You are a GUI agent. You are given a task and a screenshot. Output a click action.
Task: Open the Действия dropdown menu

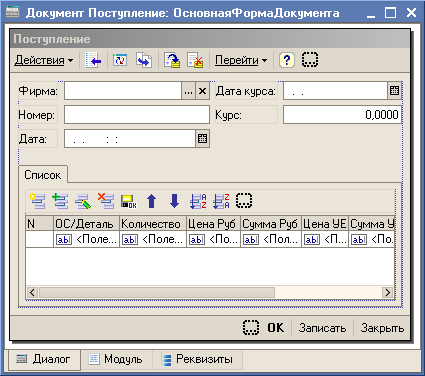coord(44,60)
